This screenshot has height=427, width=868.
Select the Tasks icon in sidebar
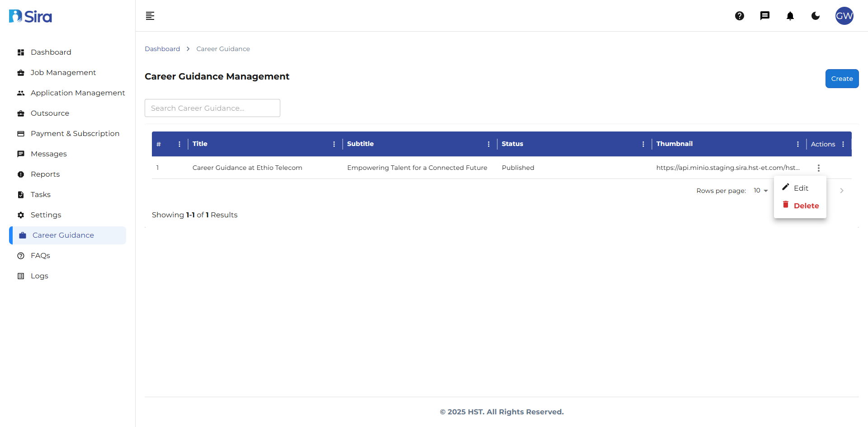pyautogui.click(x=21, y=194)
